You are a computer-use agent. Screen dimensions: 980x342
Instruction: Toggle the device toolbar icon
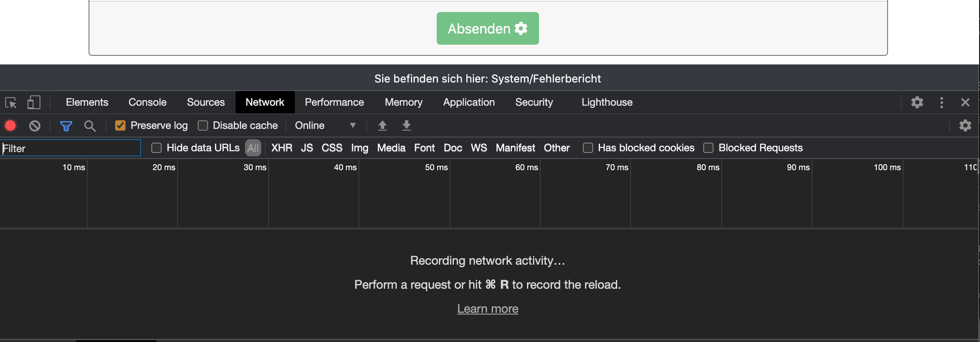tap(34, 102)
